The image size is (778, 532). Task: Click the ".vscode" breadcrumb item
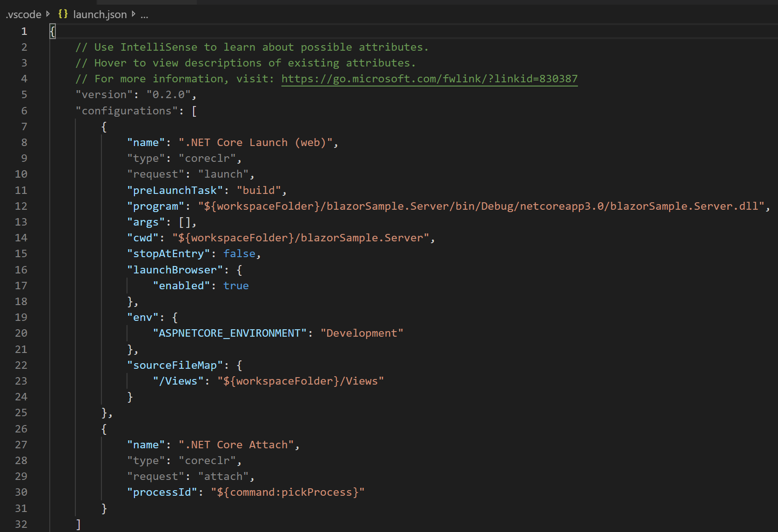pyautogui.click(x=23, y=14)
